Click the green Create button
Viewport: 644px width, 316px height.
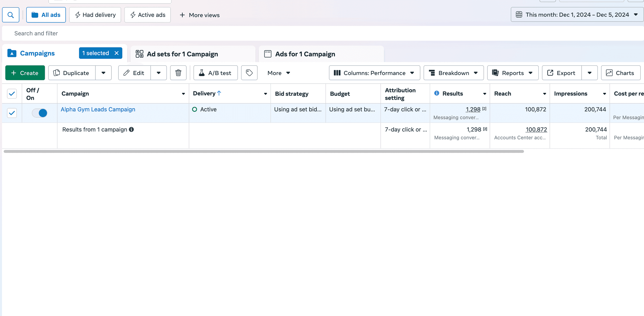[x=25, y=73]
